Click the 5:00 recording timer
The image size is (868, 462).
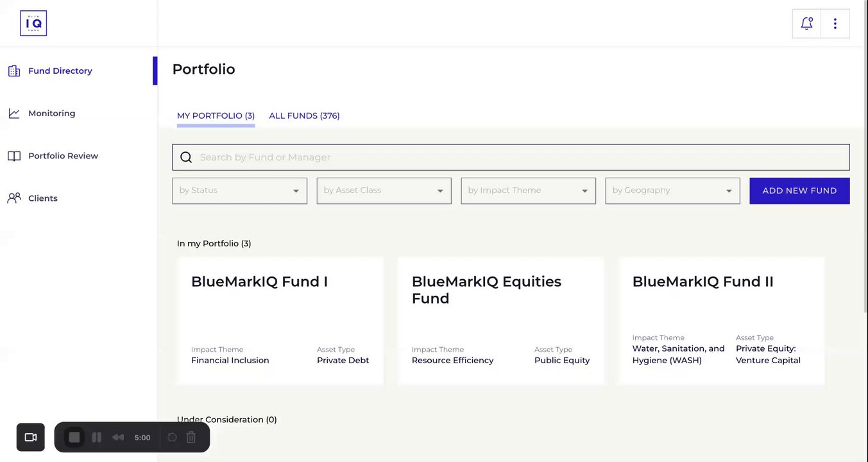tap(142, 438)
